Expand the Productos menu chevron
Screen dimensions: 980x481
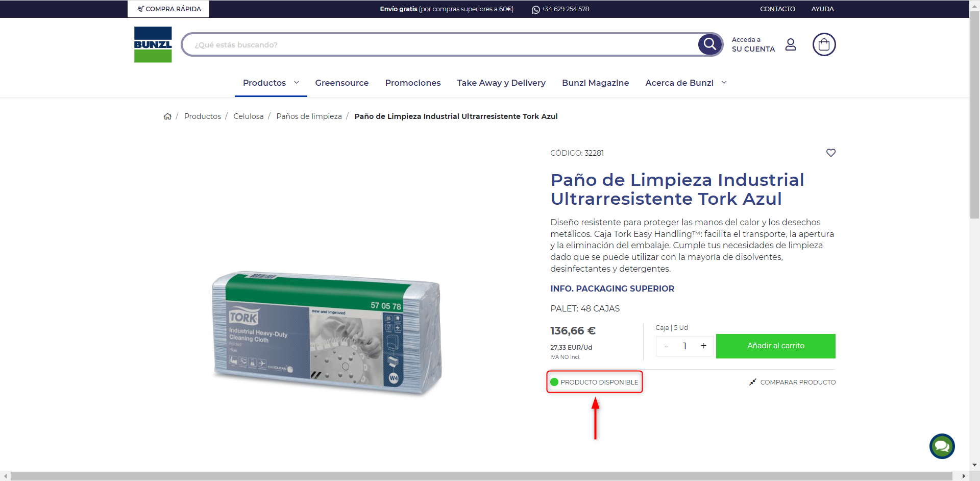(x=297, y=82)
